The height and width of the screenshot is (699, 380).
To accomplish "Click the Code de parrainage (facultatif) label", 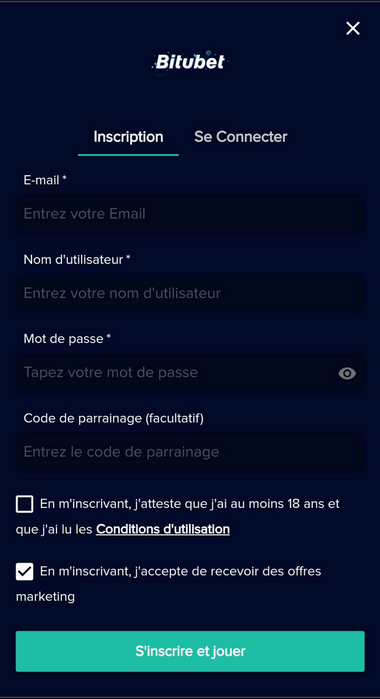I will pyautogui.click(x=113, y=418).
